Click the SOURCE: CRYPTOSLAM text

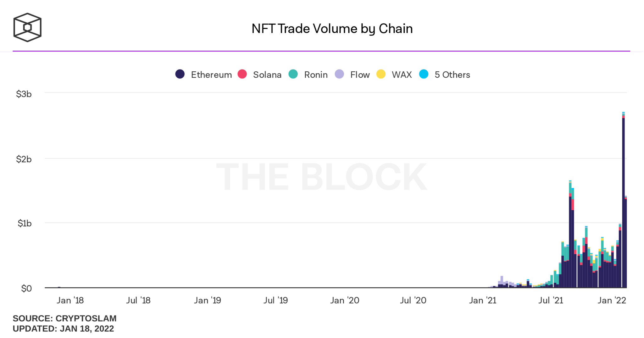tap(64, 319)
